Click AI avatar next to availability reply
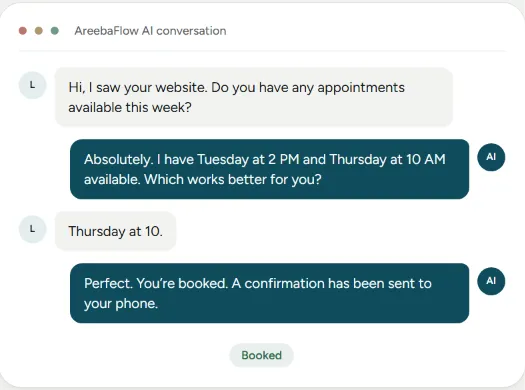This screenshot has width=525, height=390. point(491,157)
